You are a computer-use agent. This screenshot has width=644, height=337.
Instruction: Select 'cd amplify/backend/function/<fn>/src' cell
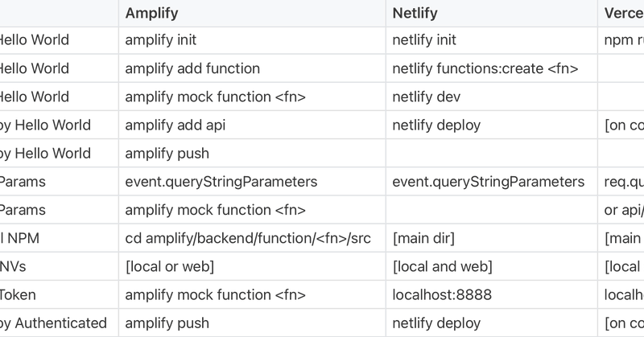(x=252, y=239)
